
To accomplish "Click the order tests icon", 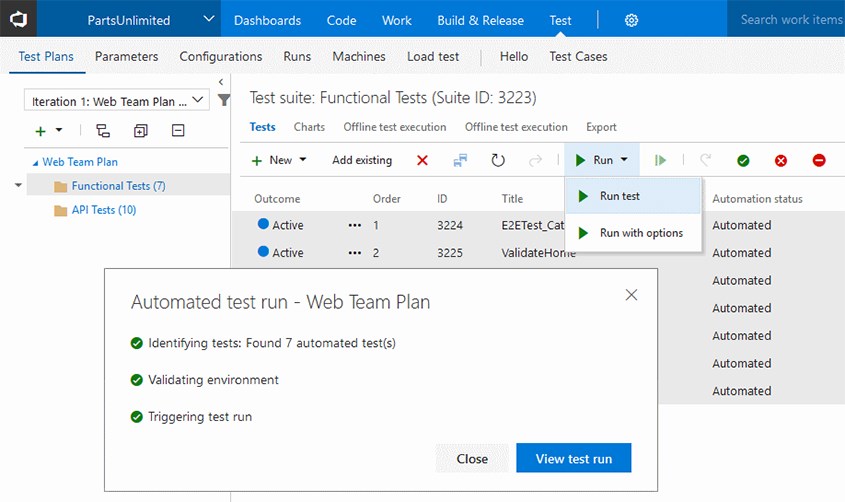I will click(460, 160).
